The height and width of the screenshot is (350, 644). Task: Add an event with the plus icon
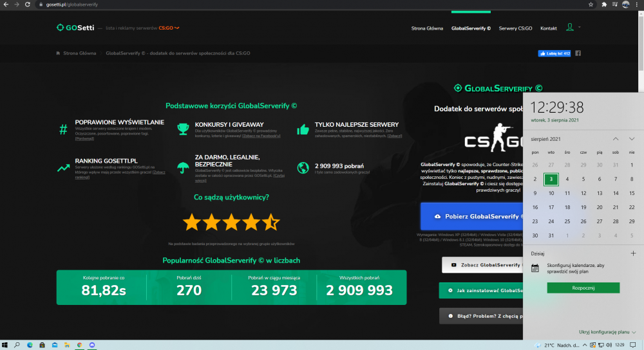[x=633, y=253]
